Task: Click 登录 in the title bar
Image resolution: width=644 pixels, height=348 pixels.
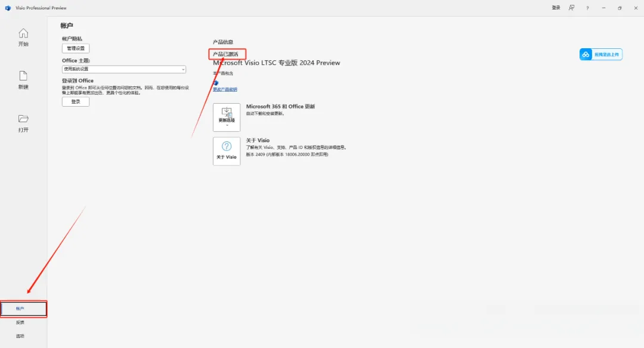Action: tap(556, 8)
